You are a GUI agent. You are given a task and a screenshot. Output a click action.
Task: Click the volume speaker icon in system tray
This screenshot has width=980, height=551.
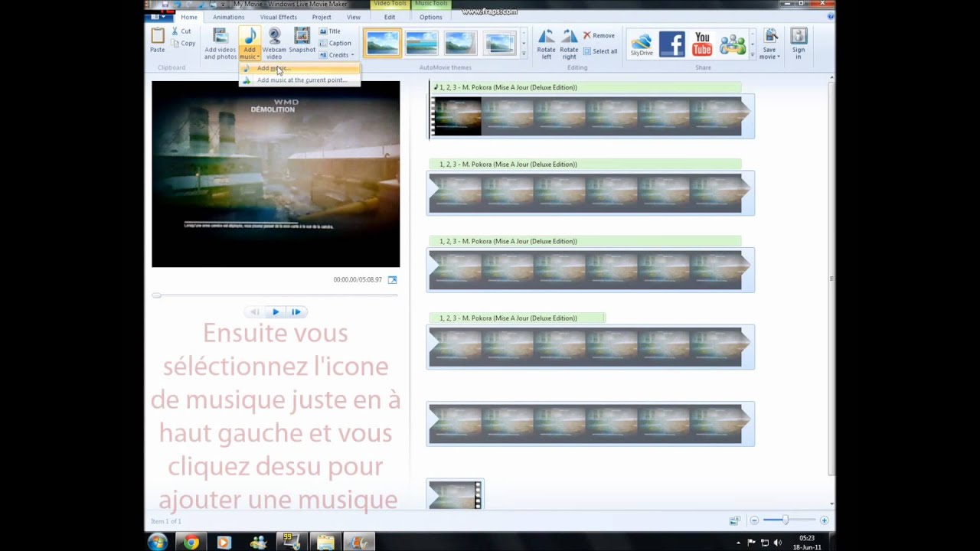point(778,543)
